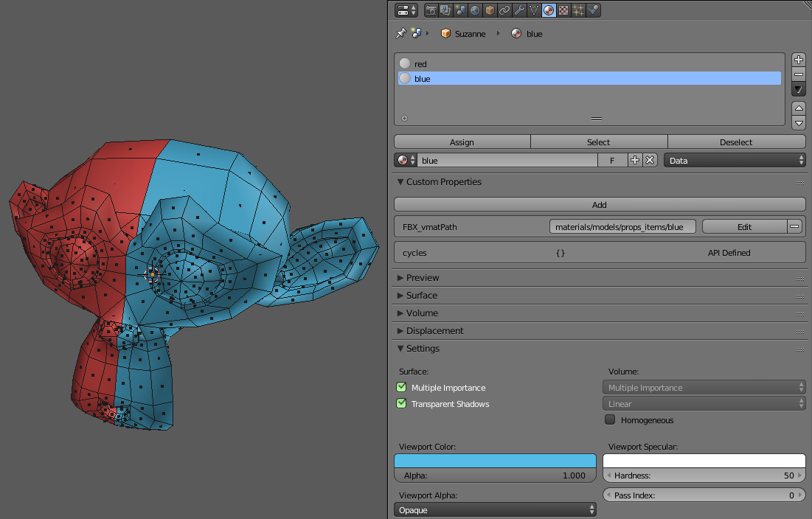Open the Physics properties tab
Viewport: 812px width, 519px height.
click(593, 10)
